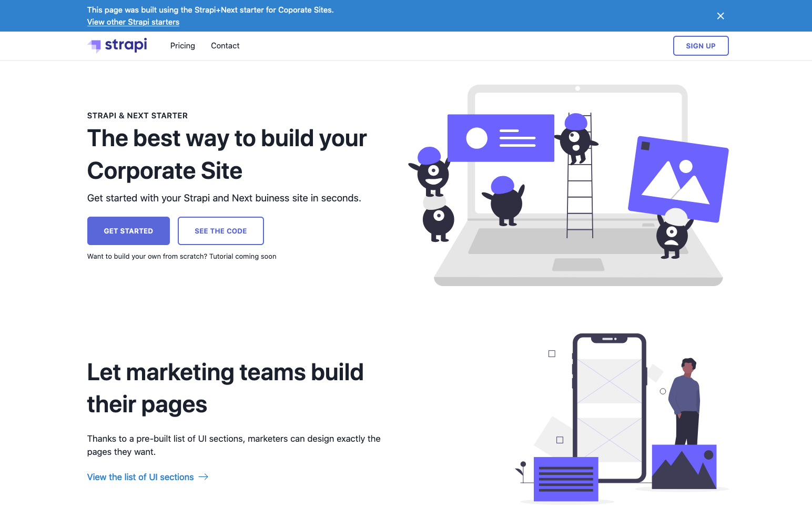
Task: Click the laptop hero illustration
Action: click(568, 185)
